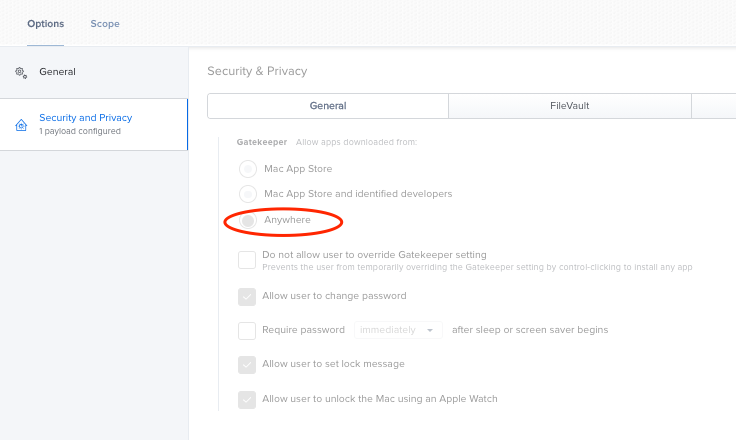Click the partially visible tab after FileVault
Screen dimensions: 736x440
(x=713, y=106)
